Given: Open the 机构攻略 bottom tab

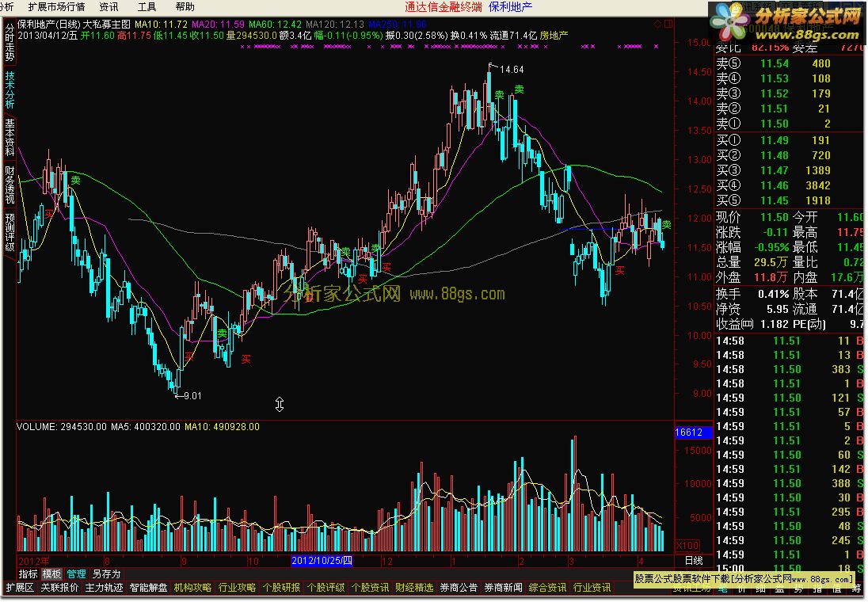Looking at the screenshot, I should coord(192,588).
